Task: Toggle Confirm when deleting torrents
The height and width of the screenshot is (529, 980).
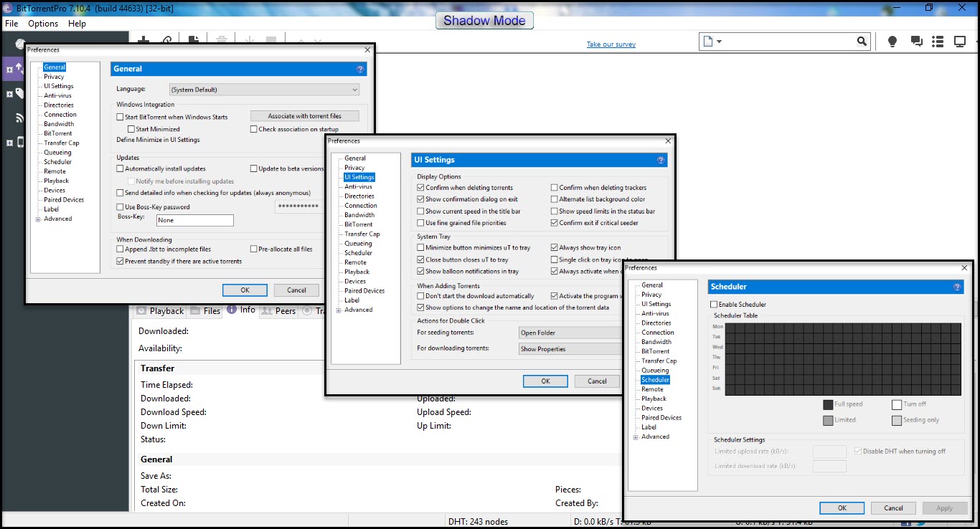Action: point(421,188)
